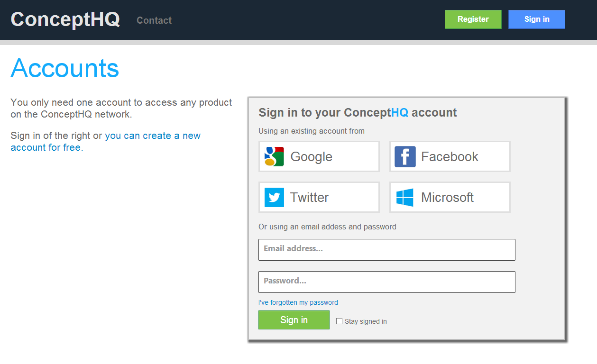The height and width of the screenshot is (364, 597).
Task: Click the Facebook logo icon
Action: [405, 156]
